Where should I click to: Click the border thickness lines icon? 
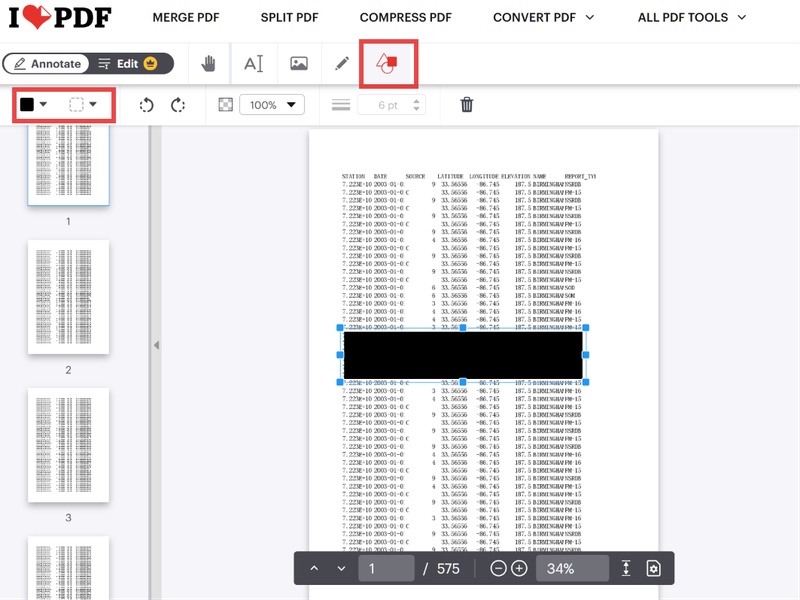pos(341,105)
